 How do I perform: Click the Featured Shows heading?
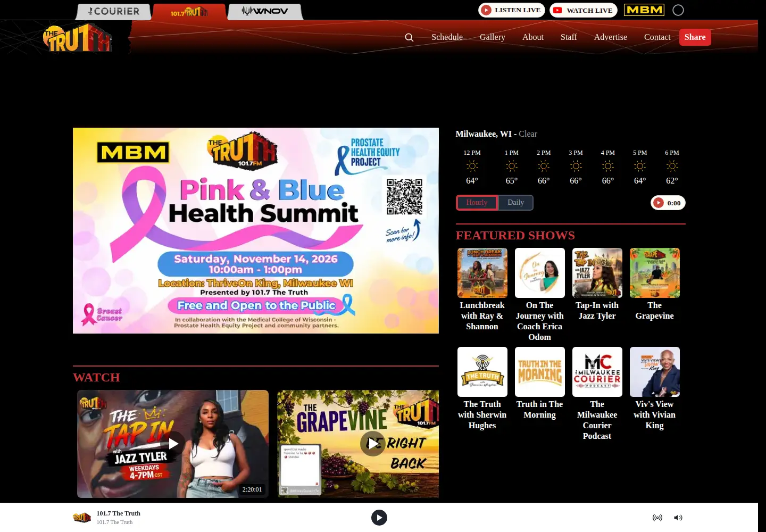click(x=515, y=235)
